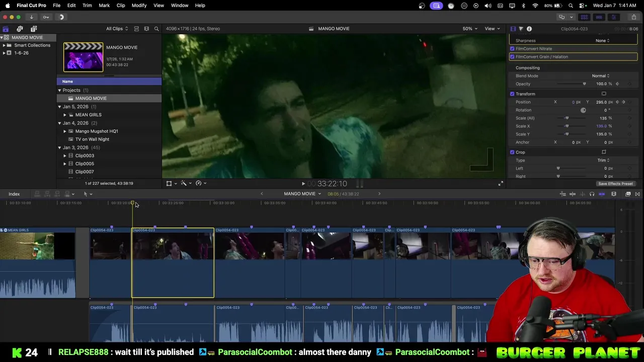Open the All Clips filter dropdown
Viewport: 644px width, 362px height.
pos(117,29)
